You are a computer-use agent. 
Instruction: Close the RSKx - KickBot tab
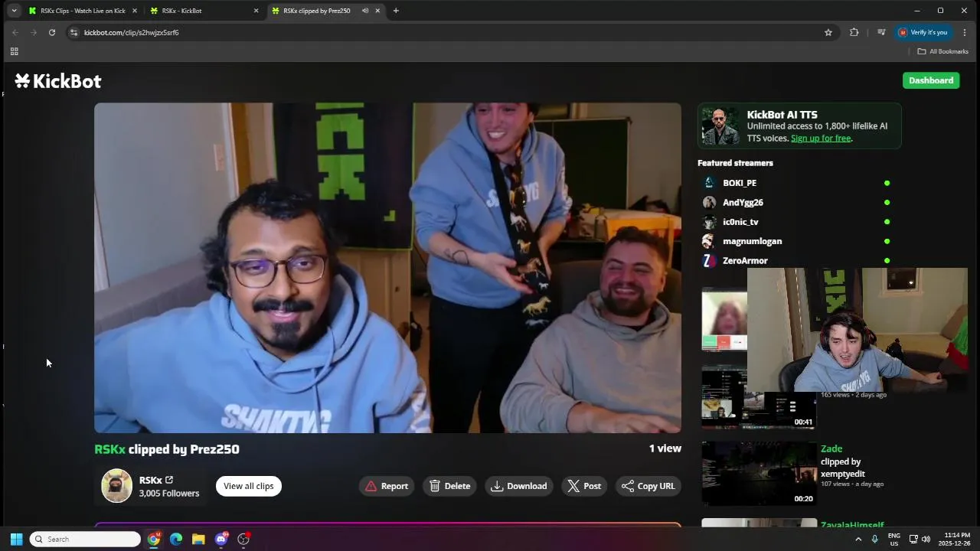[256, 11]
